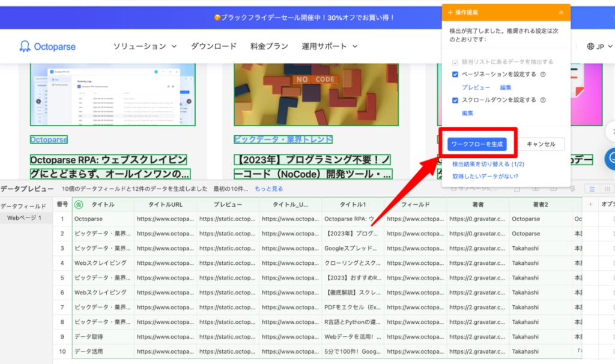Click the move icon beside 操作提案 title
Image resolution: width=615 pixels, height=364 pixels.
[x=450, y=13]
